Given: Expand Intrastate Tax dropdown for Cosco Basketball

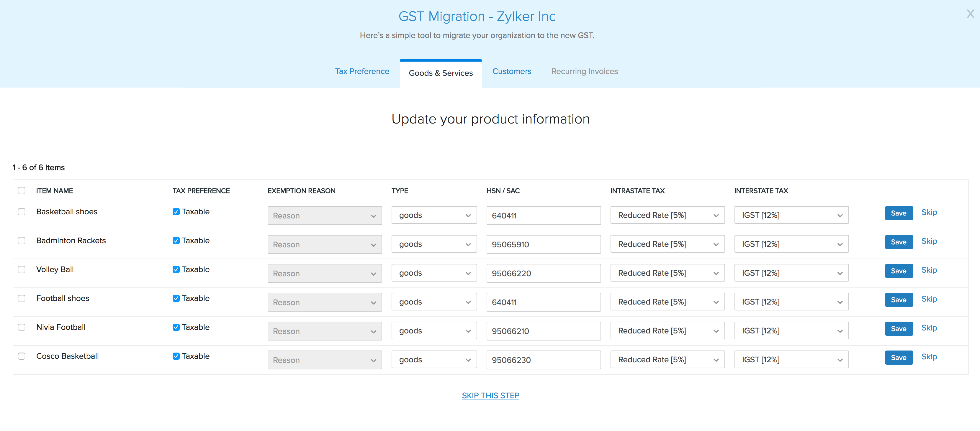Looking at the screenshot, I should coord(667,360).
